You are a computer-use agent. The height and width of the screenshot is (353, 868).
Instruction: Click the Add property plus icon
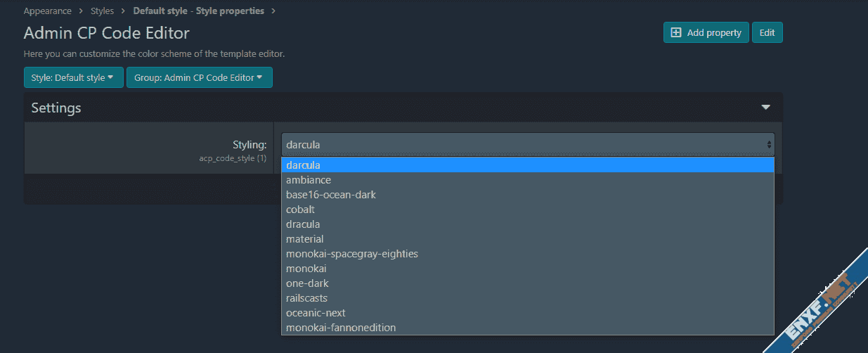[676, 32]
